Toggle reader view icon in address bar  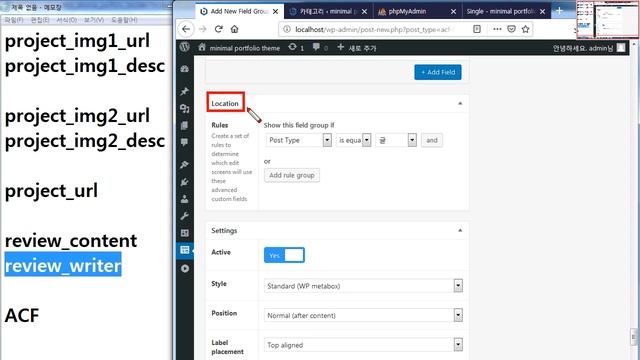click(477, 29)
